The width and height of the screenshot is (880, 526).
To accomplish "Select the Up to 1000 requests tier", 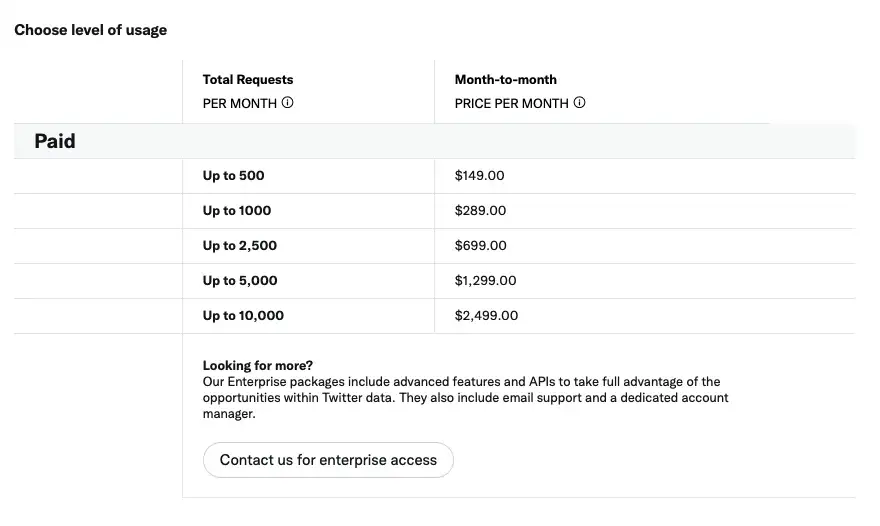I will click(x=237, y=211).
